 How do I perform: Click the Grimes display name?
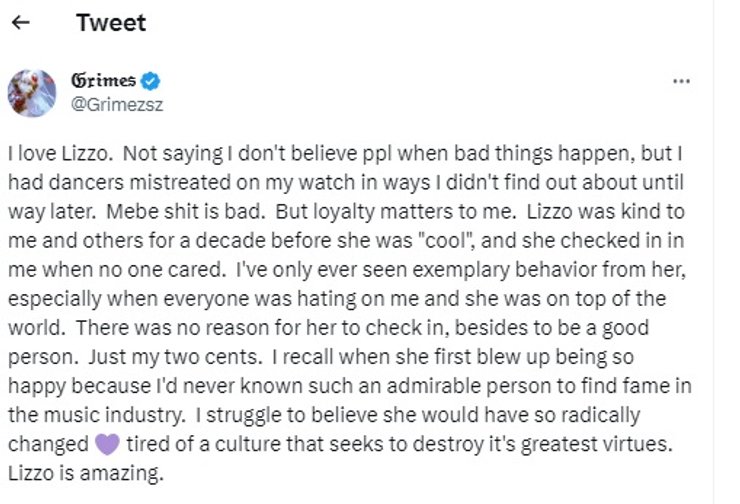pos(103,81)
